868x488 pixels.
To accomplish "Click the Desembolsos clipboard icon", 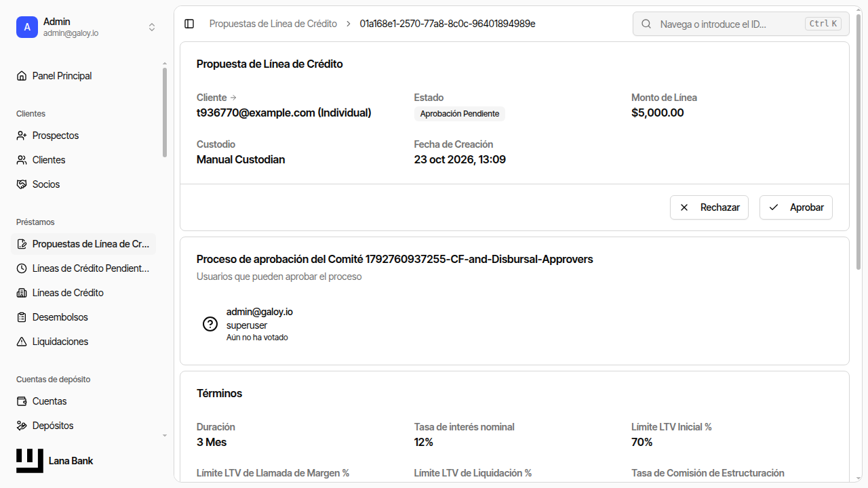I will pyautogui.click(x=22, y=317).
